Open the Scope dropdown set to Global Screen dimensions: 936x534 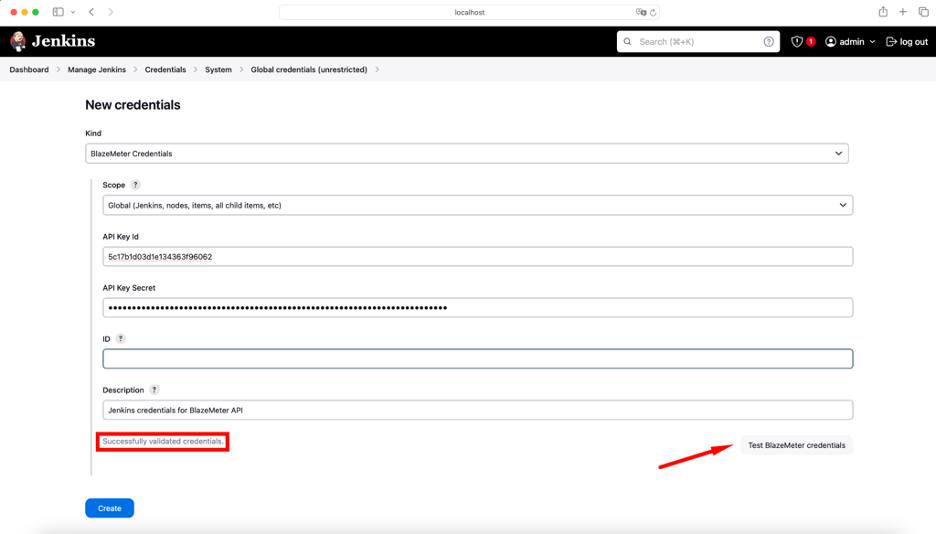click(x=478, y=205)
